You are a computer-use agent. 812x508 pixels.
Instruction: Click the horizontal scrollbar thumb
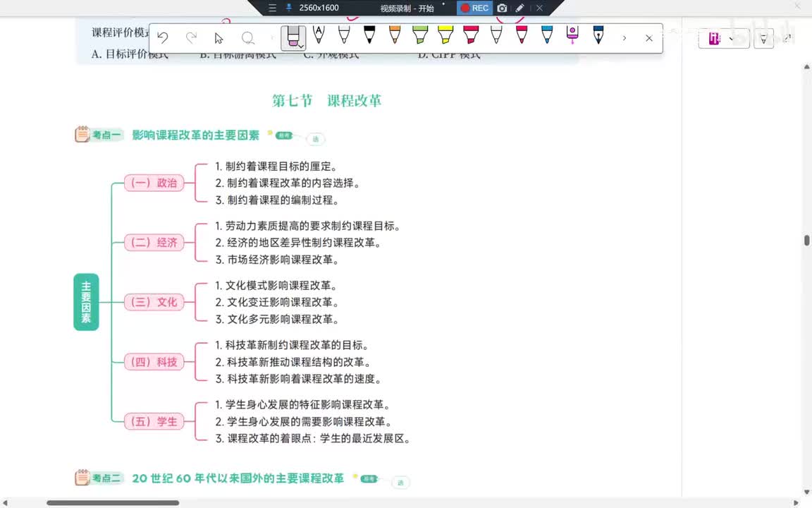(x=113, y=503)
